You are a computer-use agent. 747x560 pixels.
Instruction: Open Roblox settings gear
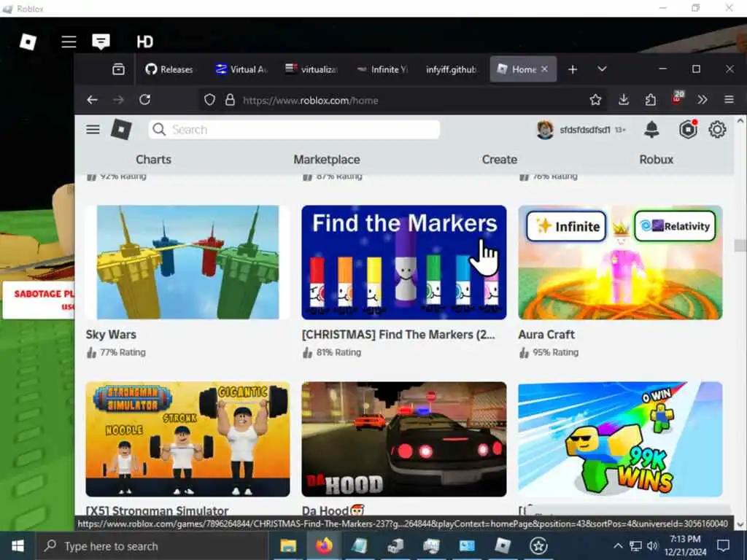point(717,130)
